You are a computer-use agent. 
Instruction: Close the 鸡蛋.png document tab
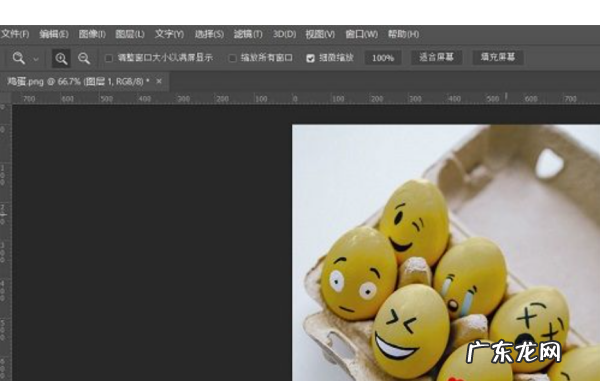coord(159,81)
